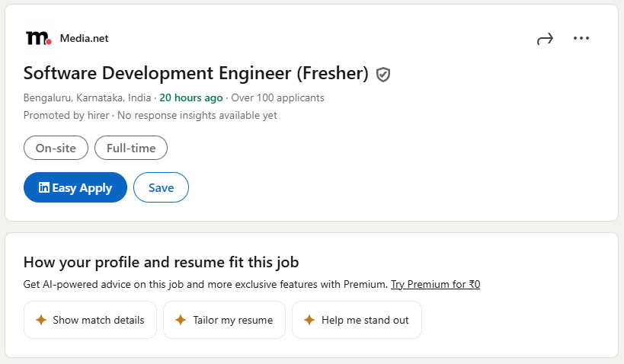The width and height of the screenshot is (624, 364).
Task: Click the Software Development Engineer (Fresher) title
Action: [x=196, y=74]
